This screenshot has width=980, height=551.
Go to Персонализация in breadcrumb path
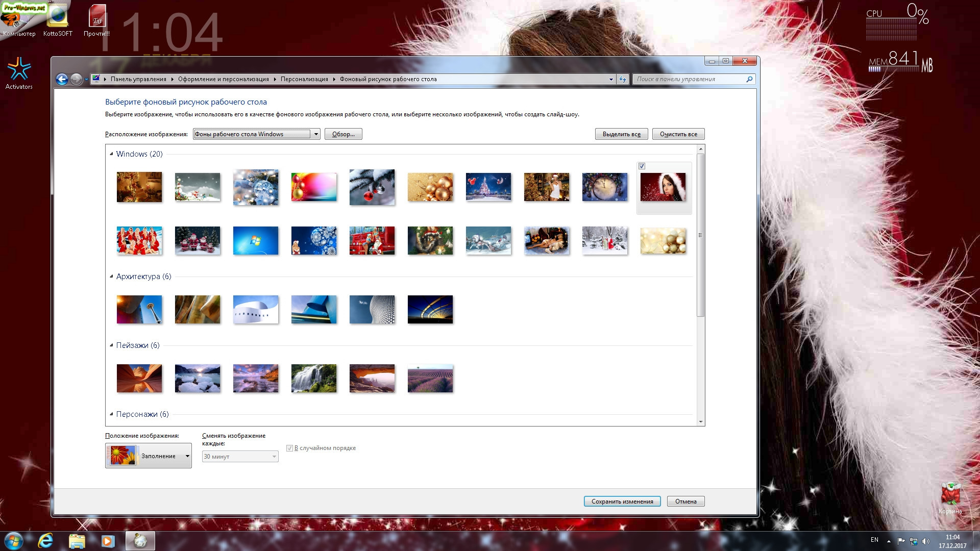(x=304, y=79)
